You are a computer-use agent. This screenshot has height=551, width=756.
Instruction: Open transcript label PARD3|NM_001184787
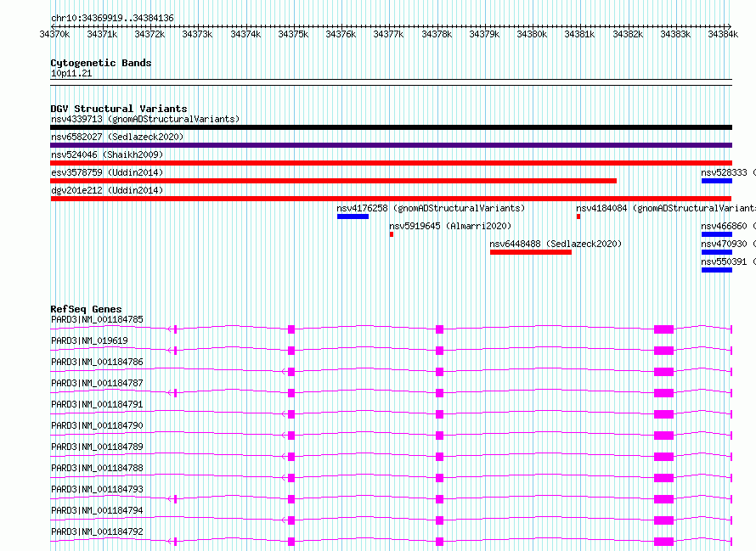click(x=97, y=383)
